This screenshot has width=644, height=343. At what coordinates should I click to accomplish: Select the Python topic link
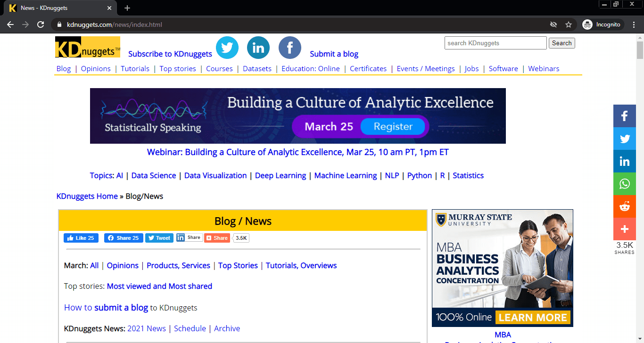click(420, 175)
